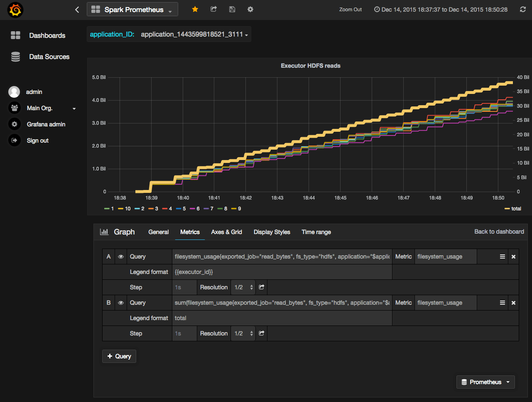Click Back to dashboard
Screen dimensions: 532x402
coord(499,232)
